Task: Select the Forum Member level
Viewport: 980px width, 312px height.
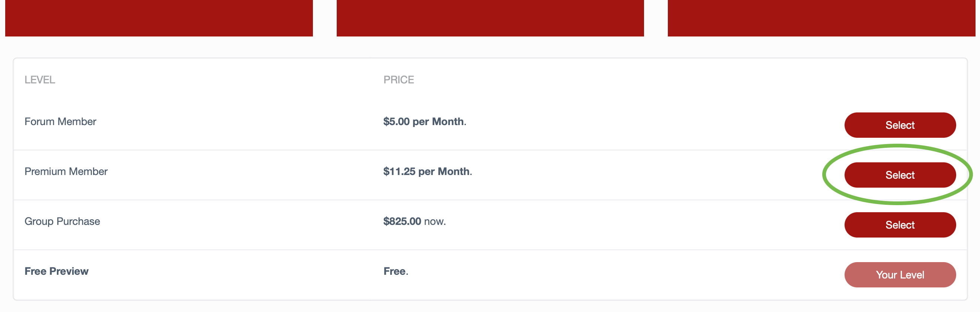Action: click(x=900, y=125)
